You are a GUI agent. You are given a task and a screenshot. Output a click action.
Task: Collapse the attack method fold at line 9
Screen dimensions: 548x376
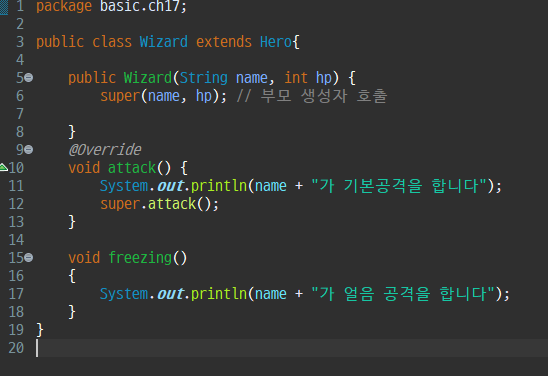click(x=29, y=150)
